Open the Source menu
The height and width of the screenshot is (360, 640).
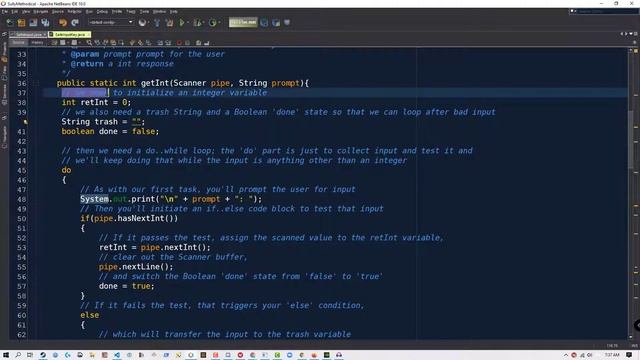coord(58,11)
